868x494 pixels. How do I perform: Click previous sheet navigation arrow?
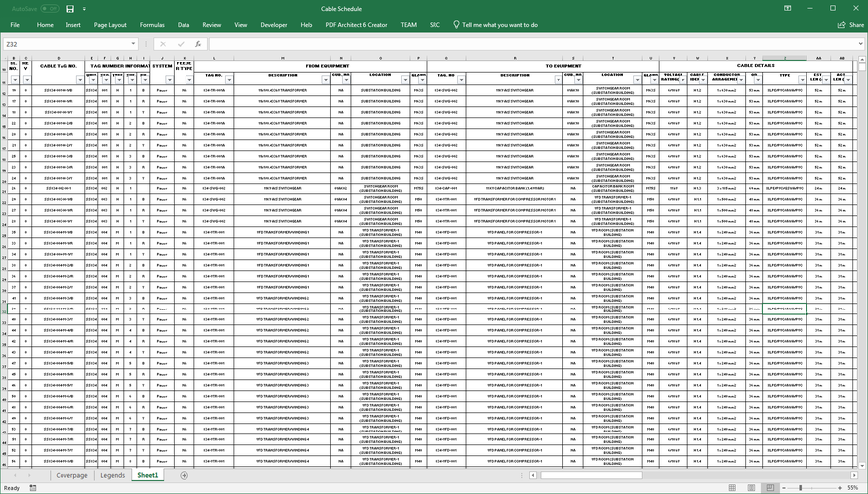(x=15, y=475)
